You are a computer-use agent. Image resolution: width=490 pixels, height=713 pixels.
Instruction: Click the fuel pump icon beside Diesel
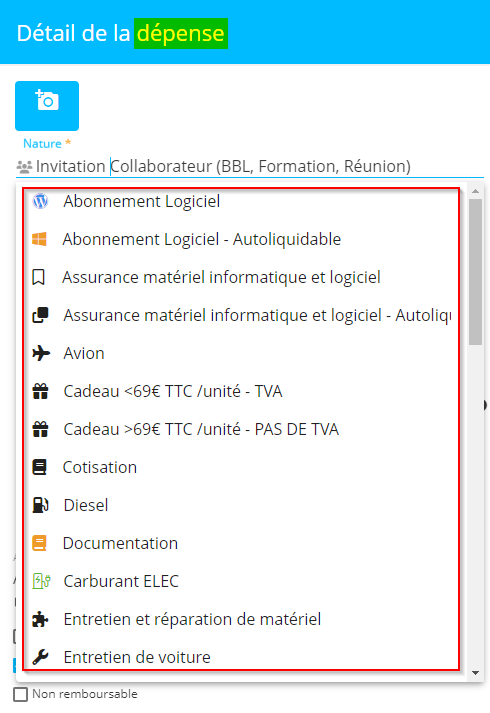(x=40, y=505)
